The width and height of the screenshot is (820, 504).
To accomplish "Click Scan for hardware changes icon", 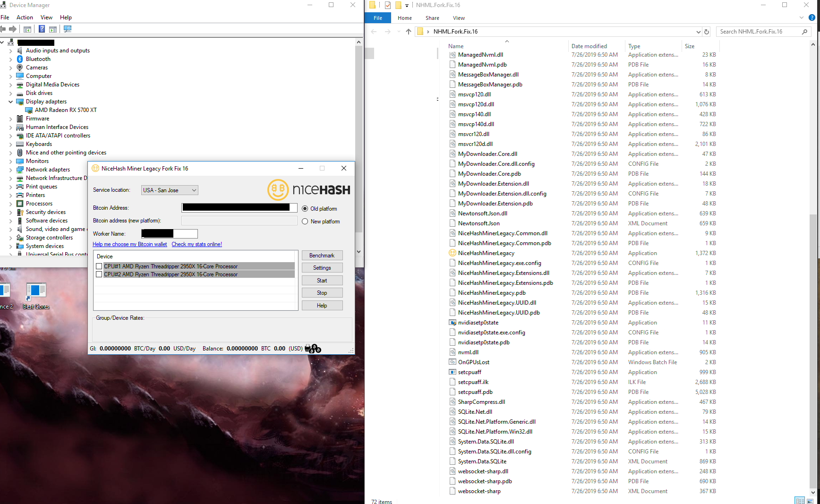I will tap(68, 29).
